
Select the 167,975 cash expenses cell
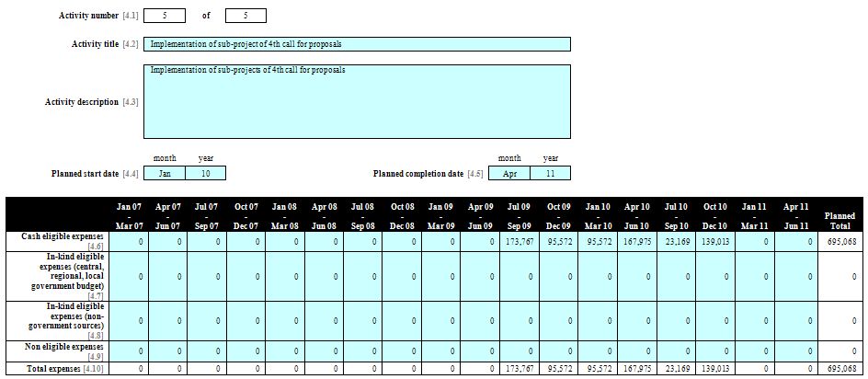point(637,240)
